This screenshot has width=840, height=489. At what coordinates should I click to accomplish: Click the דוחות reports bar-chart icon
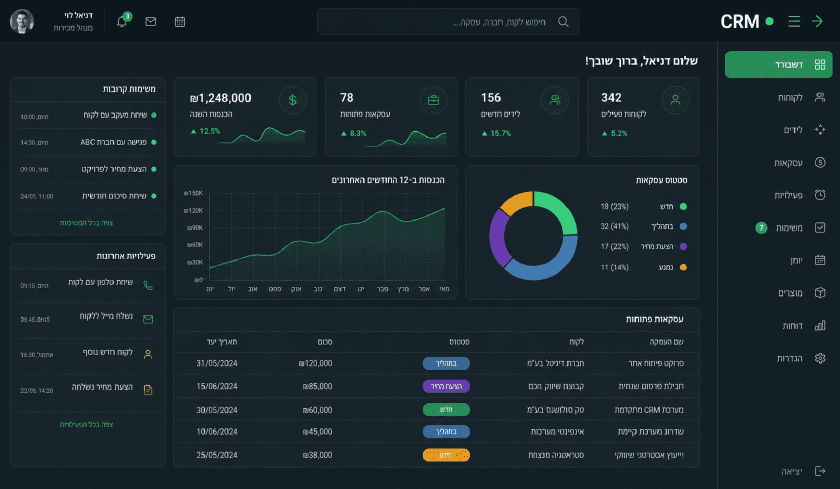click(x=820, y=326)
